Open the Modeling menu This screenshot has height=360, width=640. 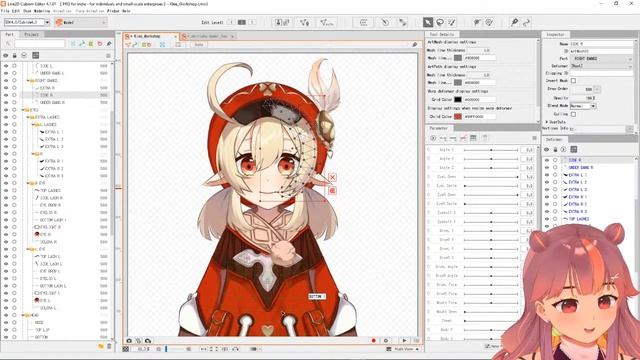pos(42,11)
